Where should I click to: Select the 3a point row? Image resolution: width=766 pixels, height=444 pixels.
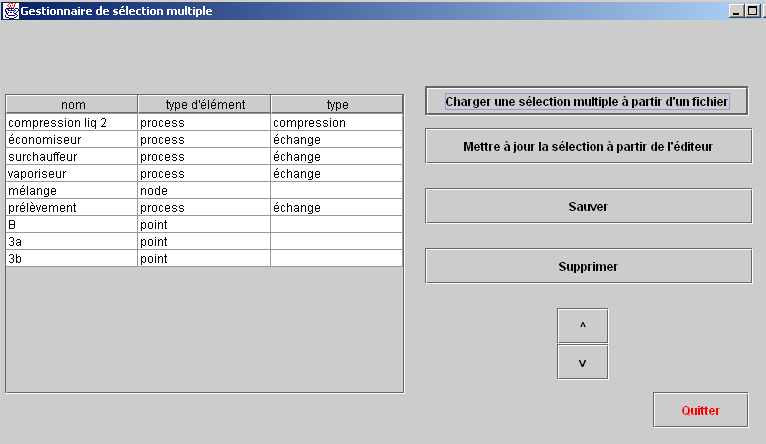(204, 242)
